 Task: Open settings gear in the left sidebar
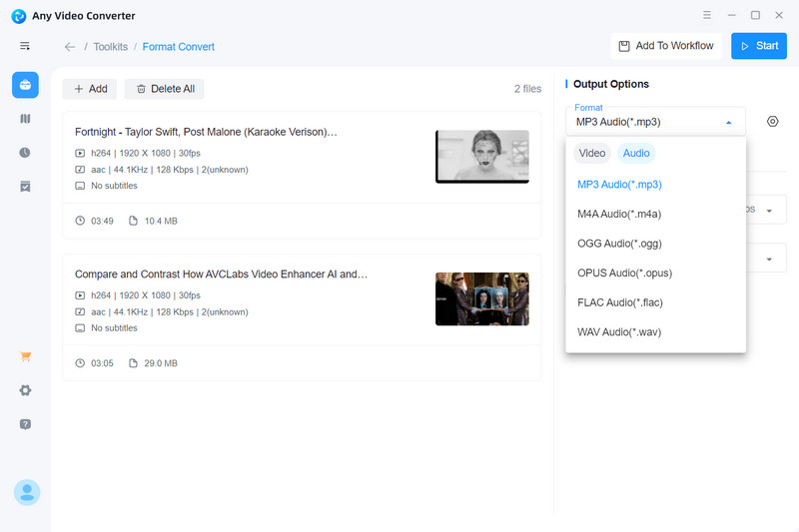pos(25,390)
